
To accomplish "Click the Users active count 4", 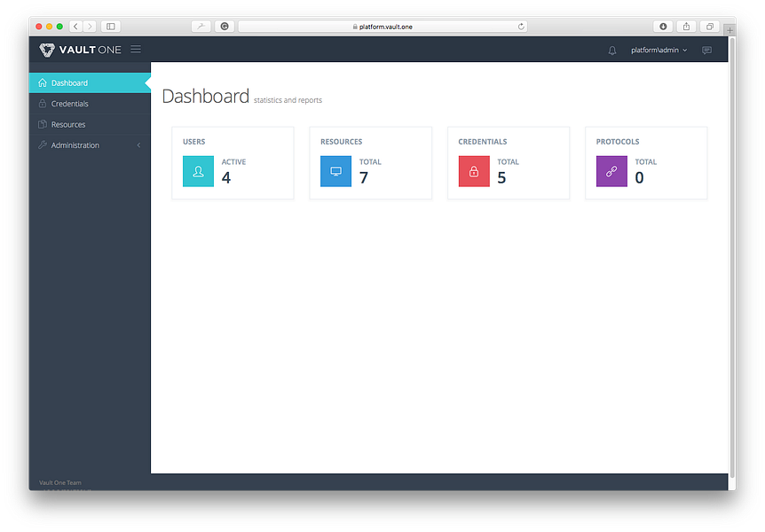I will [x=226, y=177].
